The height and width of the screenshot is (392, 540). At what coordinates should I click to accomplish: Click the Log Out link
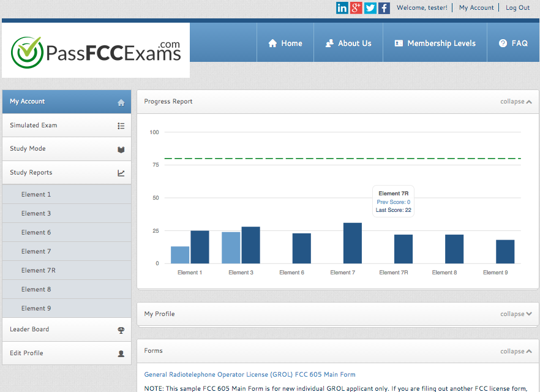pyautogui.click(x=517, y=8)
